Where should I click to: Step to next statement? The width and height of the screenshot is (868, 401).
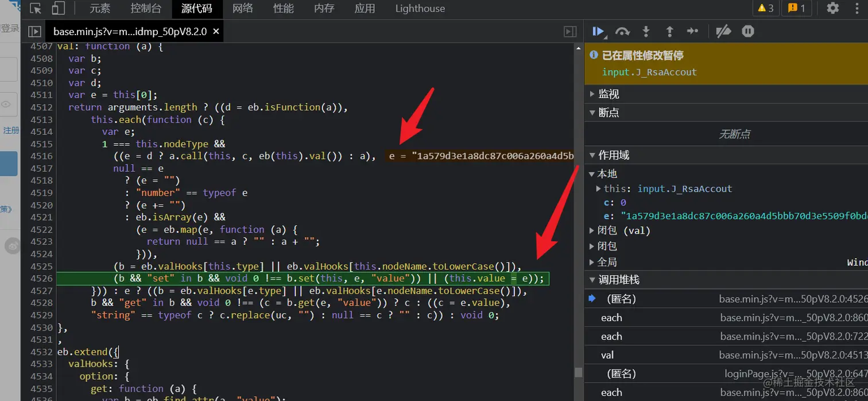[x=693, y=32]
